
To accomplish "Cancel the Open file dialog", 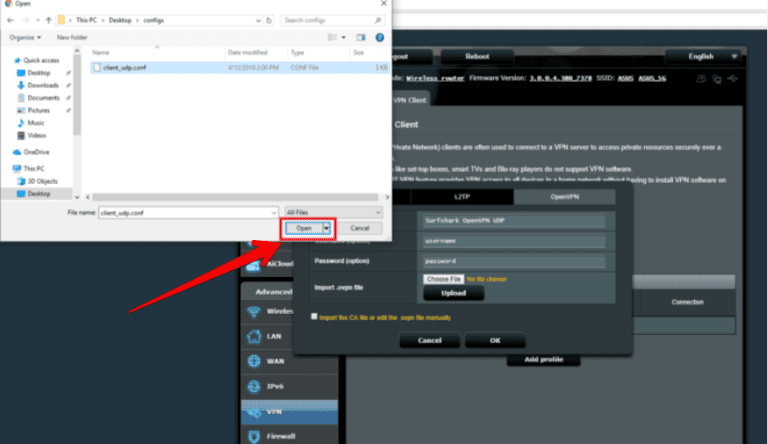I will (360, 228).
